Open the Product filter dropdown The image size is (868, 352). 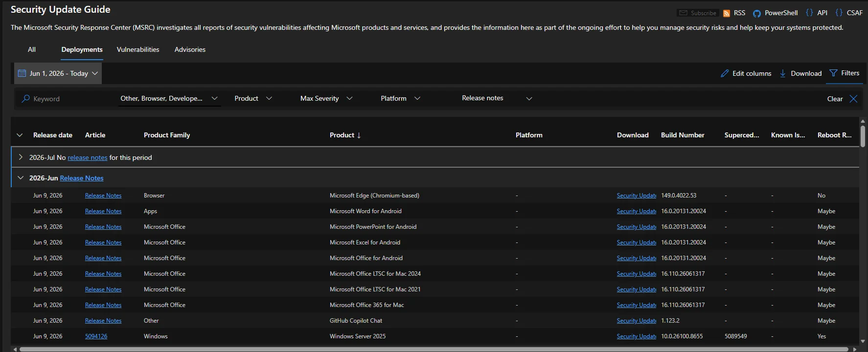tap(253, 98)
